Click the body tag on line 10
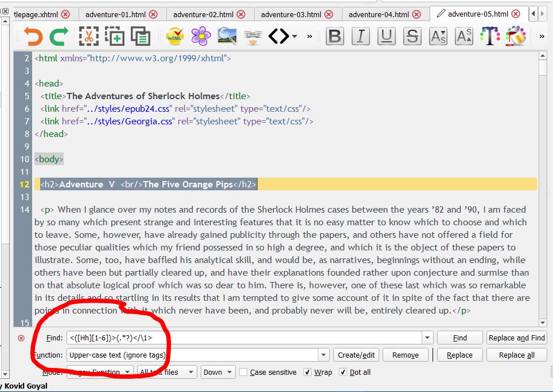This screenshot has width=553, height=392. click(x=49, y=159)
